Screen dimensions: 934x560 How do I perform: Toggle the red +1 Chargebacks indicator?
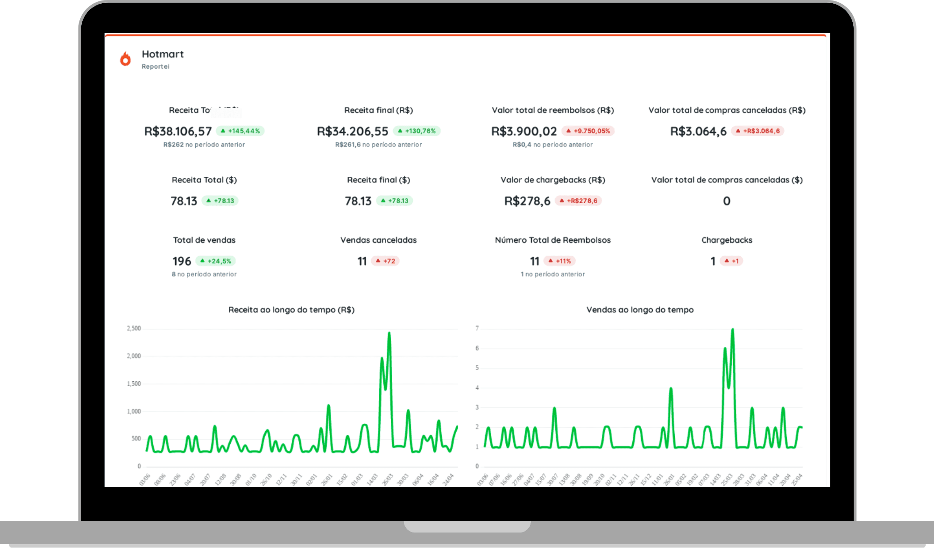(x=730, y=261)
